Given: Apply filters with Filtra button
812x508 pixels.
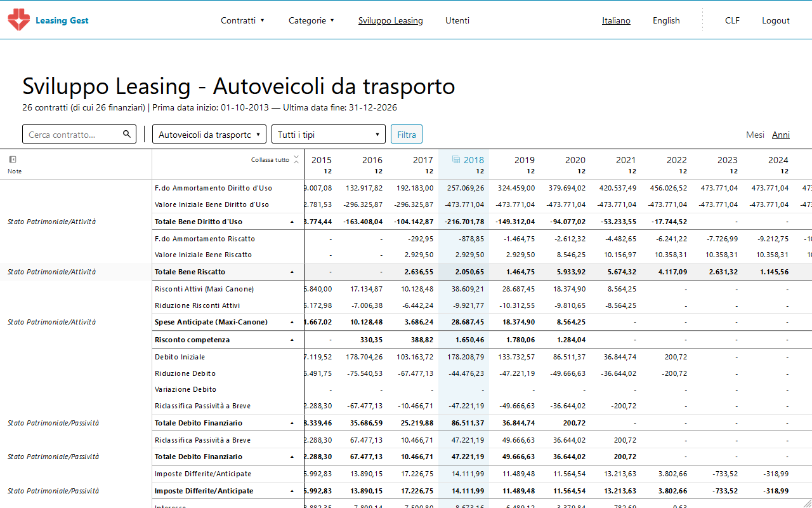Looking at the screenshot, I should (407, 134).
